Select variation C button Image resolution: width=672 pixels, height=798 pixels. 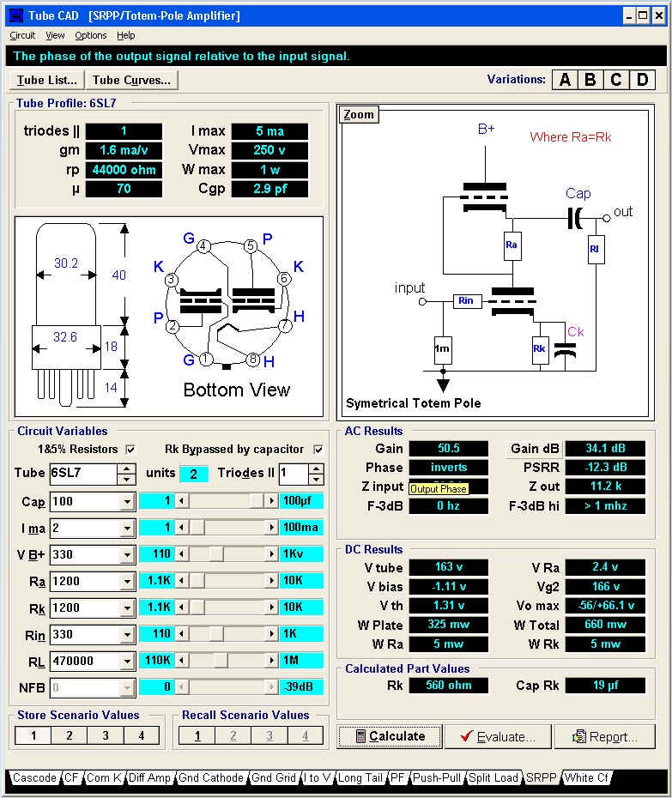pos(616,80)
